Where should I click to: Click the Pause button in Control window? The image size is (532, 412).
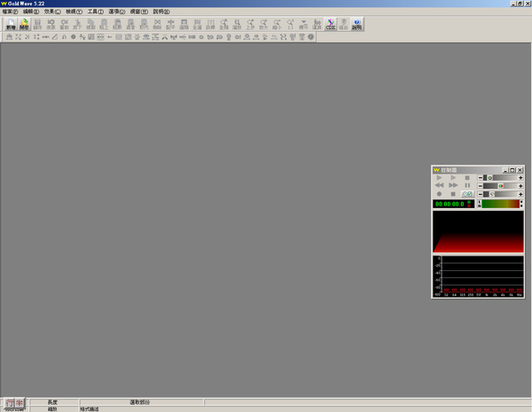coord(467,185)
